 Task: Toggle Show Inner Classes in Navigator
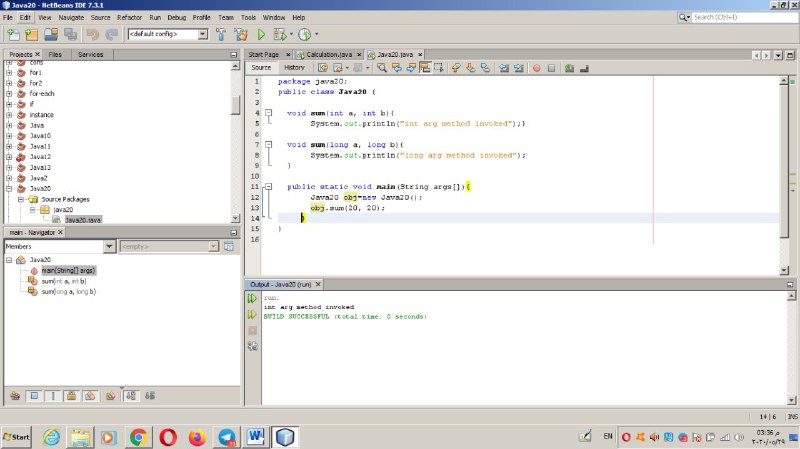(x=90, y=395)
